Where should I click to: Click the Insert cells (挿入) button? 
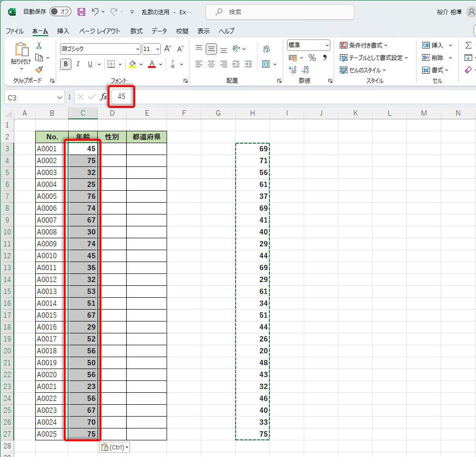point(433,46)
